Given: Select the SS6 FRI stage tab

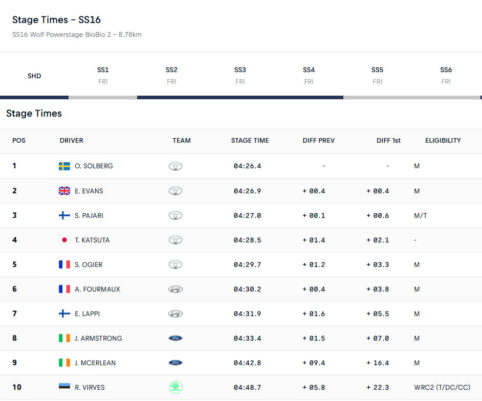Looking at the screenshot, I should pyautogui.click(x=446, y=76).
